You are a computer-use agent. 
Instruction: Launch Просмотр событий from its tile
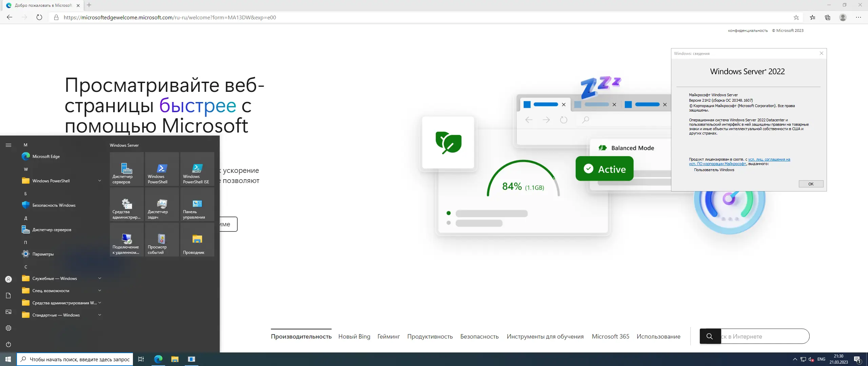pos(162,240)
